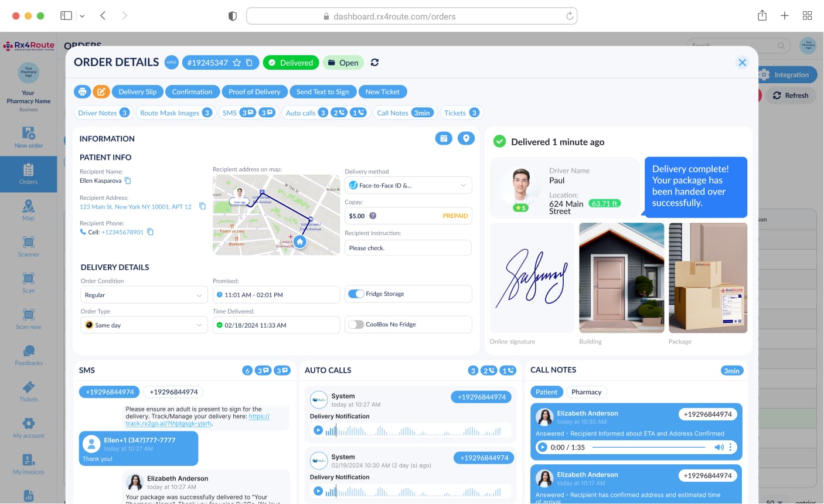Open Scanner in the left sidebar
824x504 pixels.
coord(28,246)
